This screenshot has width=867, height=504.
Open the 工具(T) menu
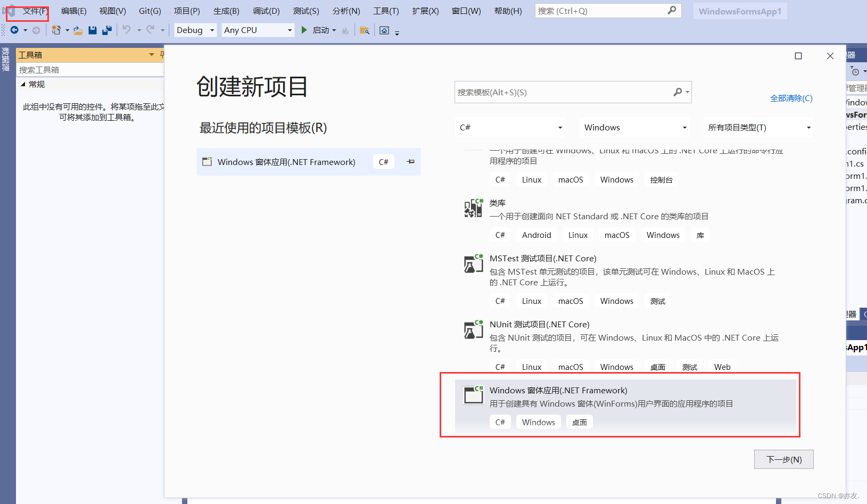click(x=386, y=11)
